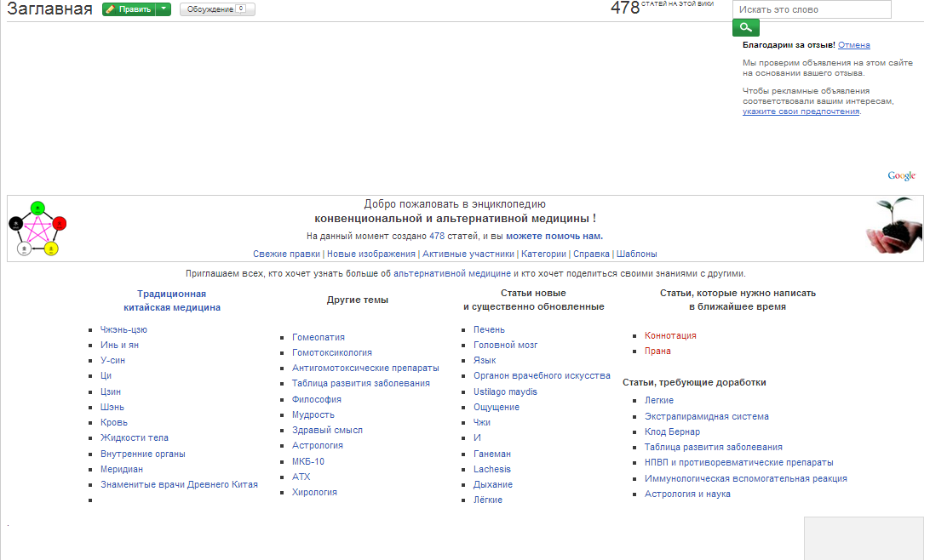Open the Ци article

[106, 375]
